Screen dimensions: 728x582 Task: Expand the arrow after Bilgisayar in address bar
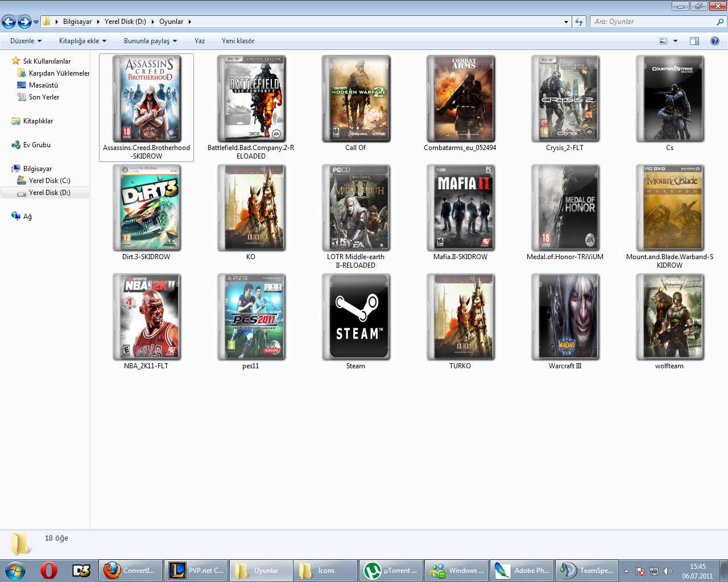coord(98,22)
